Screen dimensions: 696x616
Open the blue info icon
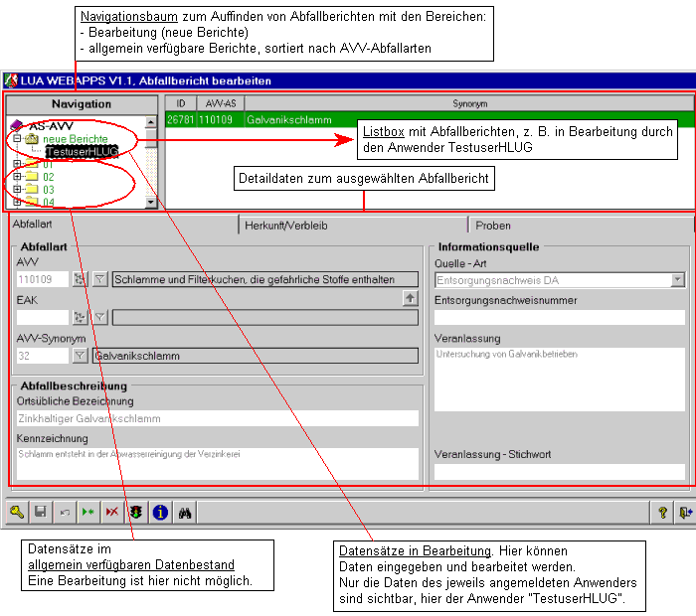(x=160, y=512)
